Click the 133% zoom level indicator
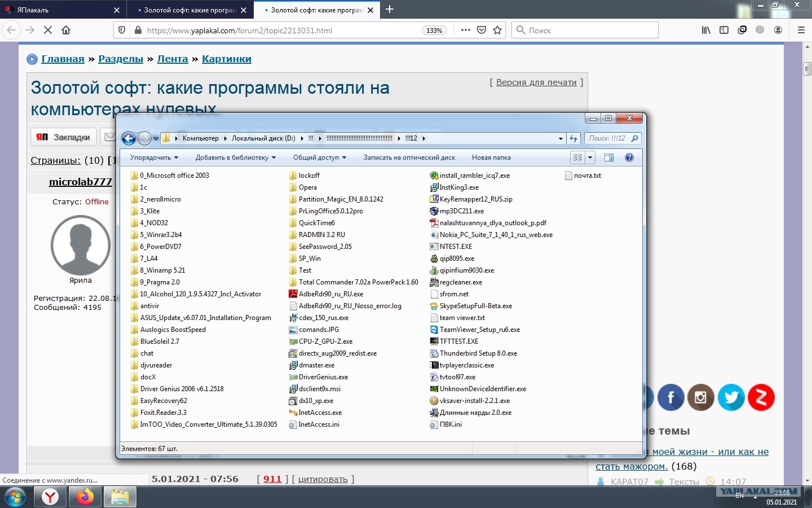812x508 pixels. point(434,30)
